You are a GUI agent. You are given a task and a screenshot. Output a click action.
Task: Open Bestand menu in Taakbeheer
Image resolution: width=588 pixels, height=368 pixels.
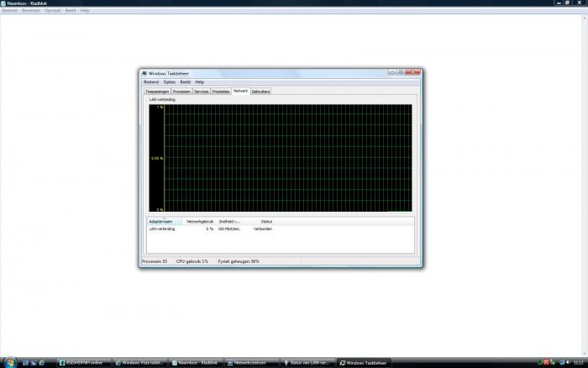tap(151, 81)
